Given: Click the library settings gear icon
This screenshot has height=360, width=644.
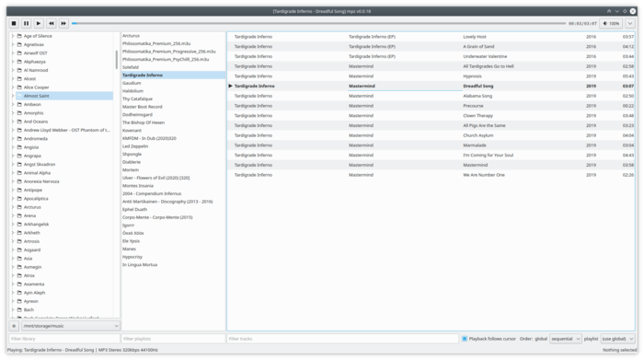Looking at the screenshot, I should [14, 326].
